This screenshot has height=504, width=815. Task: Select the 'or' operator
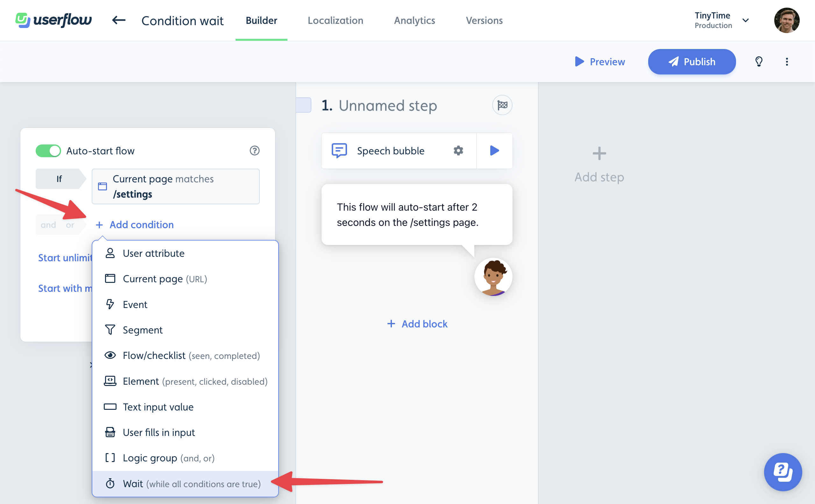[70, 225]
